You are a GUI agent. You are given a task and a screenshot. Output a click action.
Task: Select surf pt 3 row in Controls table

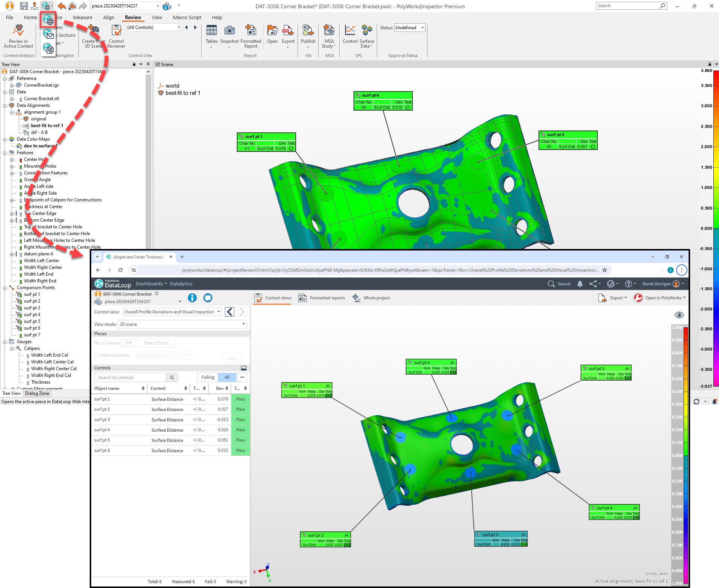click(170, 420)
